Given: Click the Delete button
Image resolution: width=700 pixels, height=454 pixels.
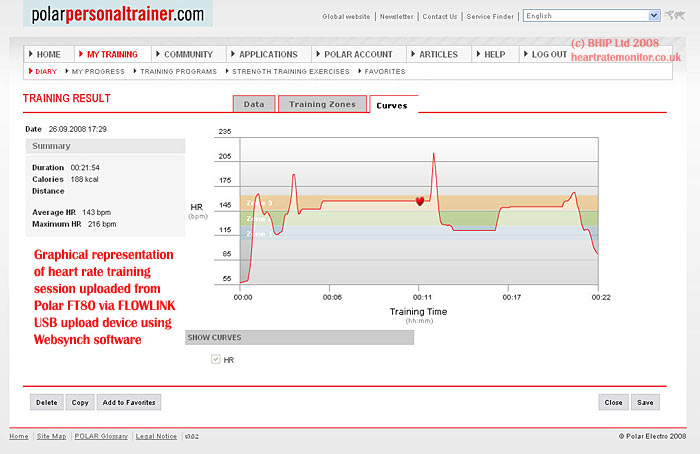Looking at the screenshot, I should (47, 402).
